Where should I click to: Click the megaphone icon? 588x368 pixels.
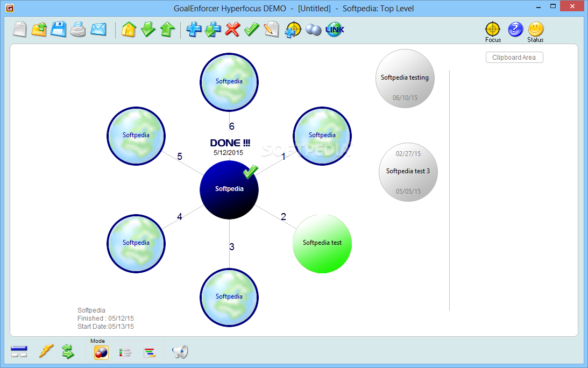click(180, 352)
